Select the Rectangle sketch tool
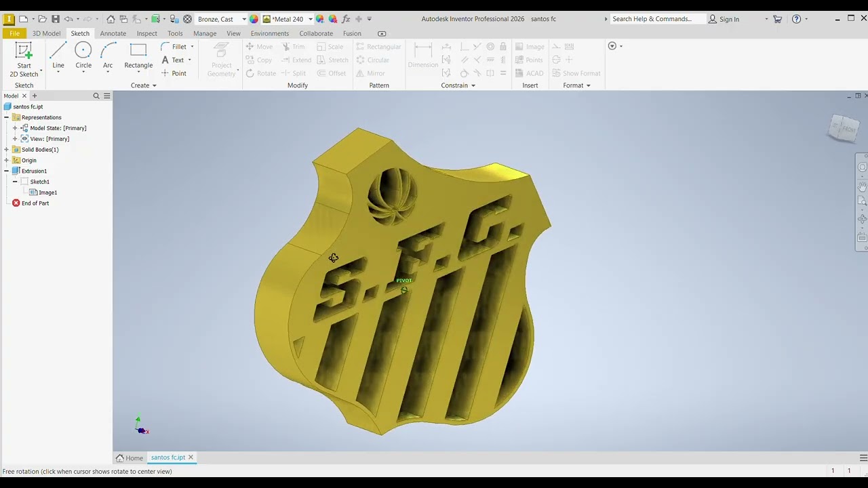868x488 pixels. 138,57
